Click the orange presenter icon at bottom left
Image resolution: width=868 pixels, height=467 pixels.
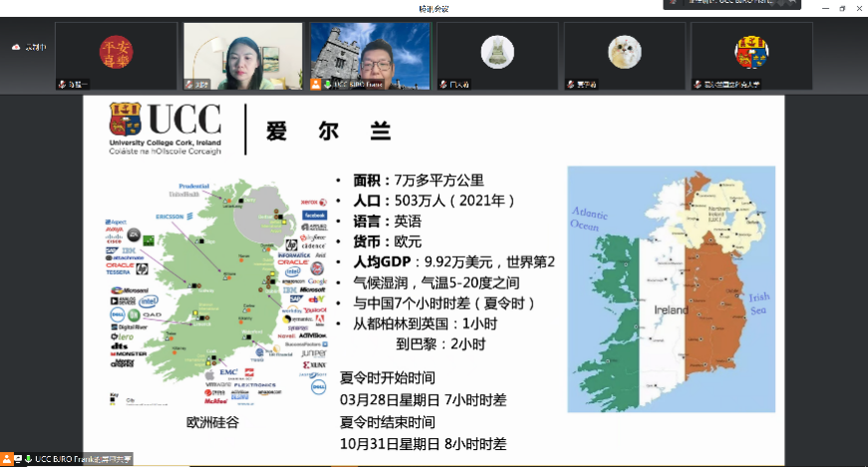coord(6,459)
